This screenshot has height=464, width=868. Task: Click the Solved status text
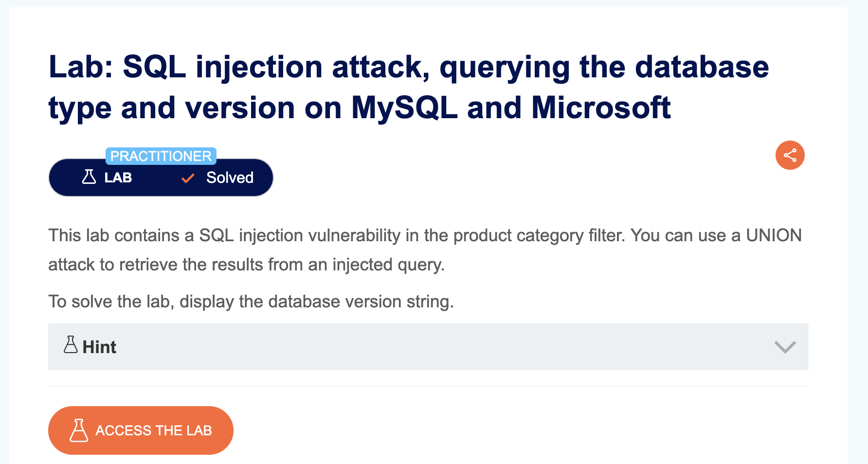230,178
